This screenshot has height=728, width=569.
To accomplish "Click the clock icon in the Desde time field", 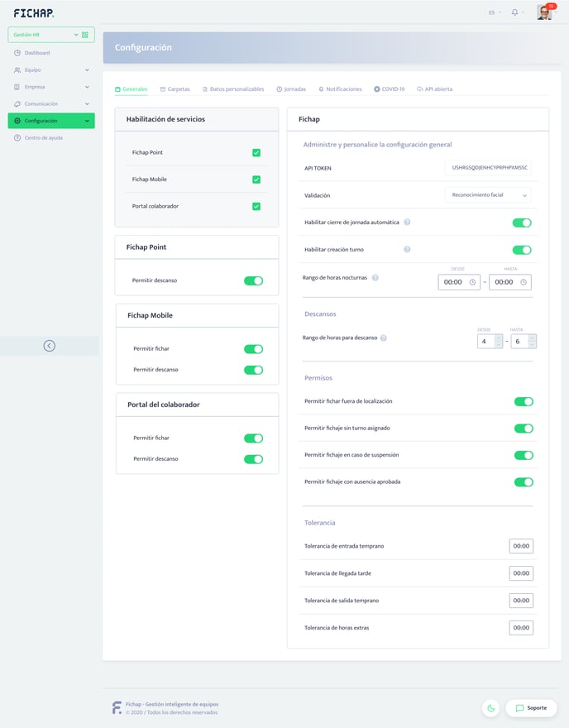I will pyautogui.click(x=472, y=282).
